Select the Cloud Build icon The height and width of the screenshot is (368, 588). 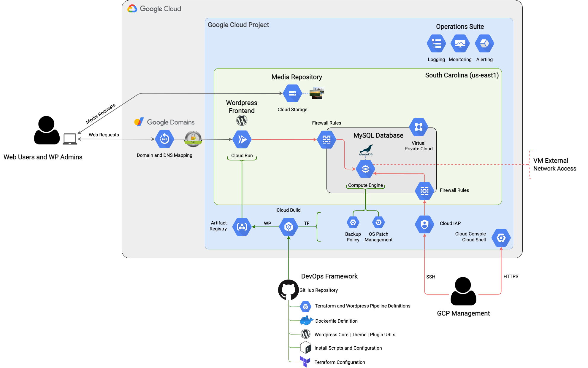click(289, 227)
